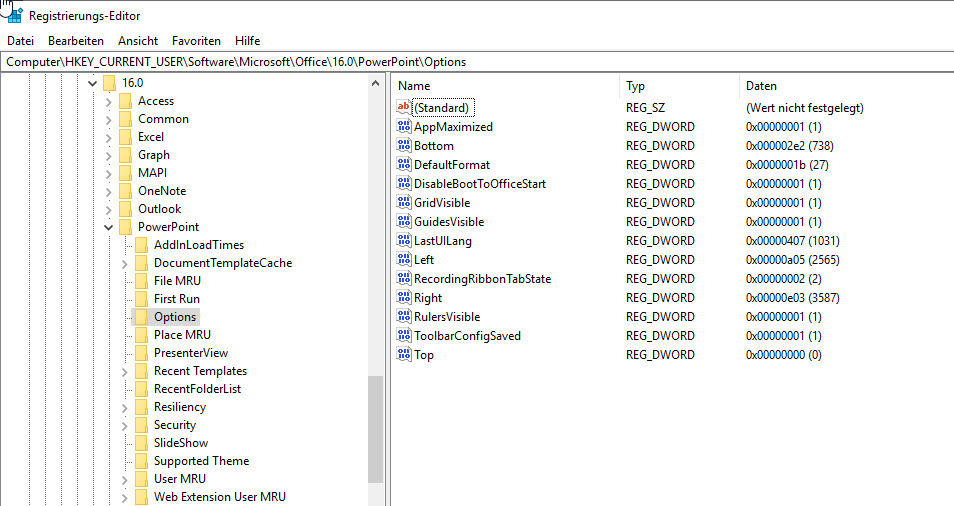Open the Ansicht menu
Viewport: 954px width, 506px height.
pos(138,41)
